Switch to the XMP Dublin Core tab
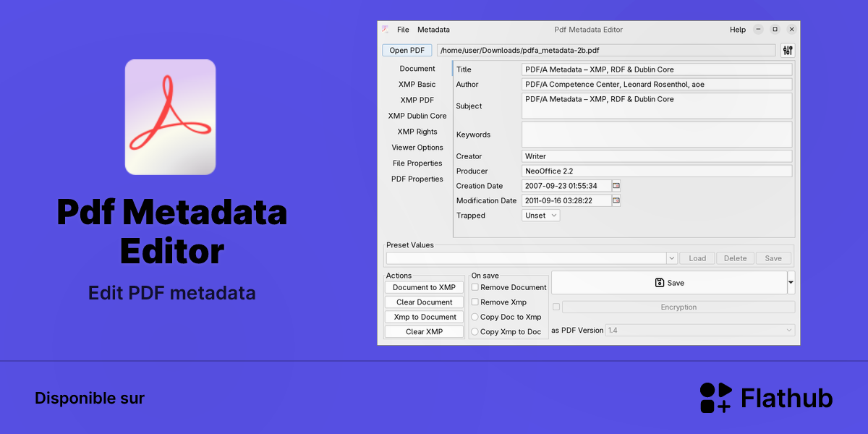Viewport: 868px width, 434px height. pyautogui.click(x=417, y=116)
